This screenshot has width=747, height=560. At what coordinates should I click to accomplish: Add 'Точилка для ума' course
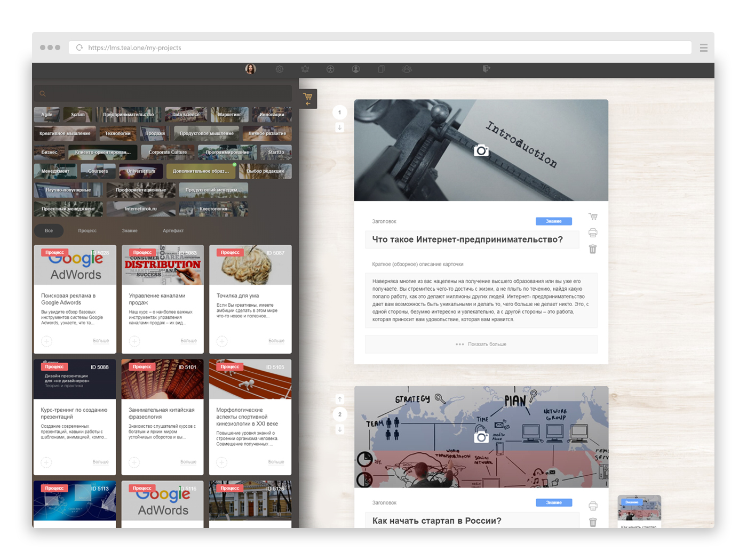[x=222, y=341]
